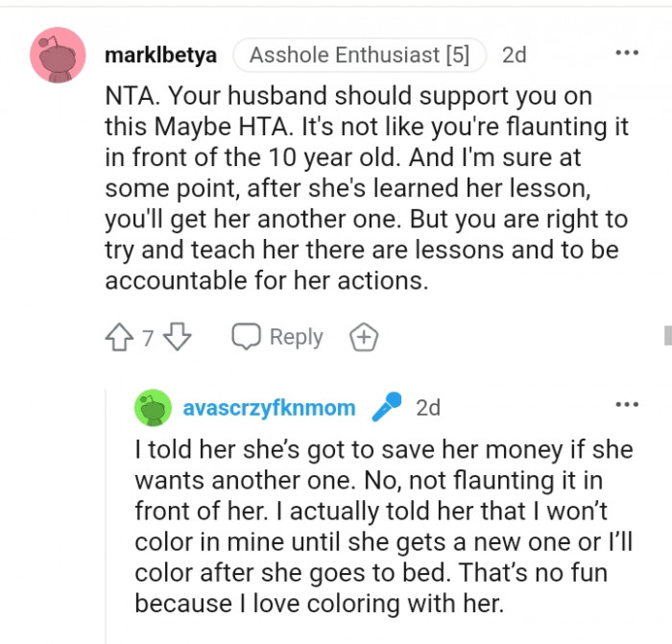This screenshot has height=644, width=672.
Task: Click the 2d timestamp on avascrzyfknmom's reply
Action: 428,408
